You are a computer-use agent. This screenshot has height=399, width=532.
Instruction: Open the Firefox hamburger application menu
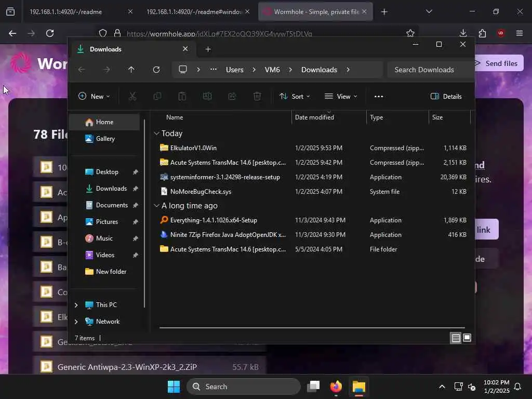coord(520,33)
